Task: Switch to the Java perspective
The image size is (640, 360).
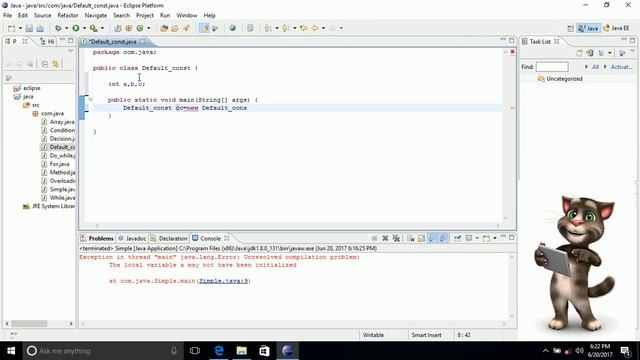Action: (x=588, y=28)
